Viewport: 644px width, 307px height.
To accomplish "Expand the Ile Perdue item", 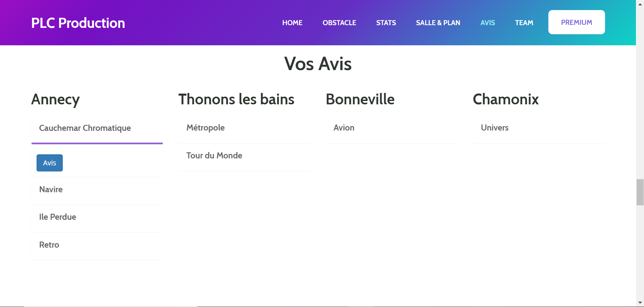I will pyautogui.click(x=97, y=217).
